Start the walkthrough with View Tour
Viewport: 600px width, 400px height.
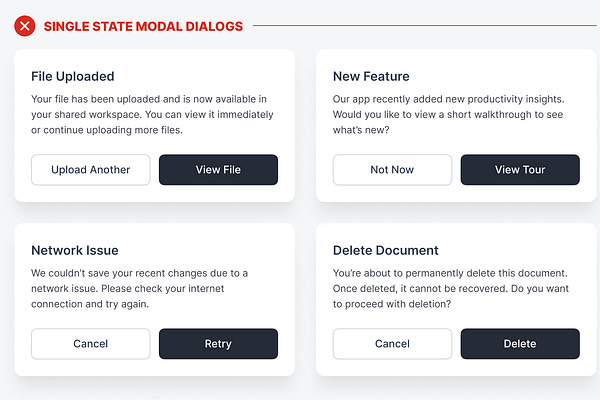[x=520, y=170]
